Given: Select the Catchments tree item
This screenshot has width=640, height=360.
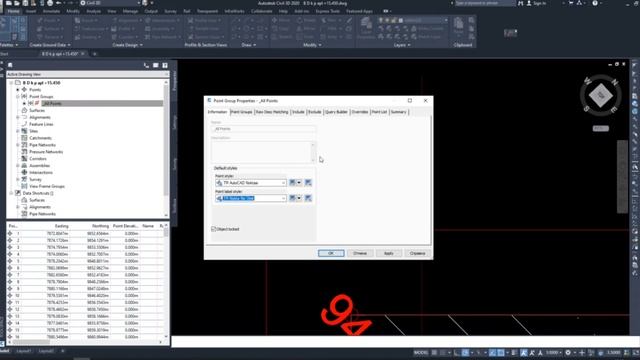Looking at the screenshot, I should (x=40, y=138).
